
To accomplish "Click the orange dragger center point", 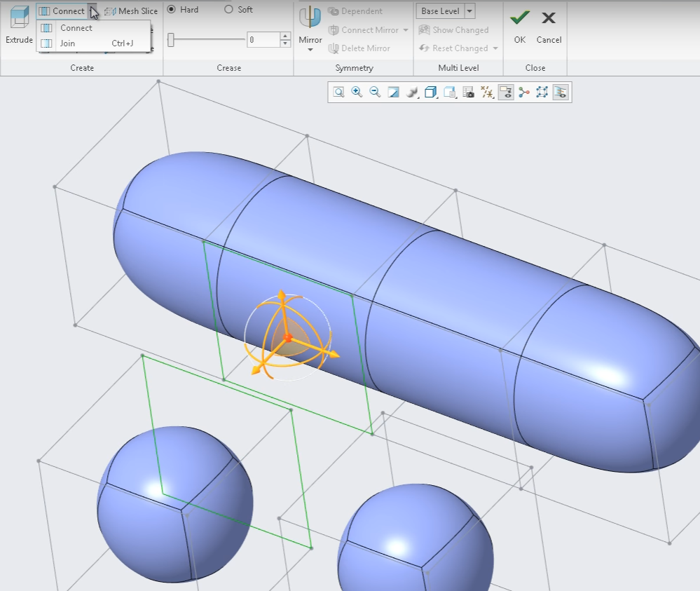I will coord(288,339).
